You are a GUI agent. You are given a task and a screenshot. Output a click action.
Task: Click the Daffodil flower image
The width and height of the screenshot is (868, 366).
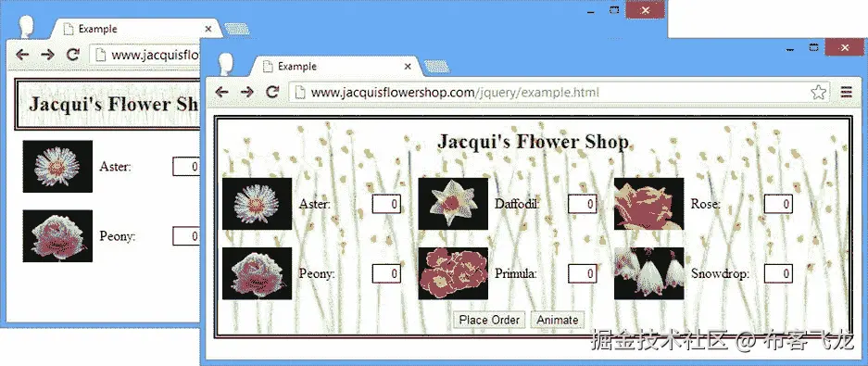[453, 204]
